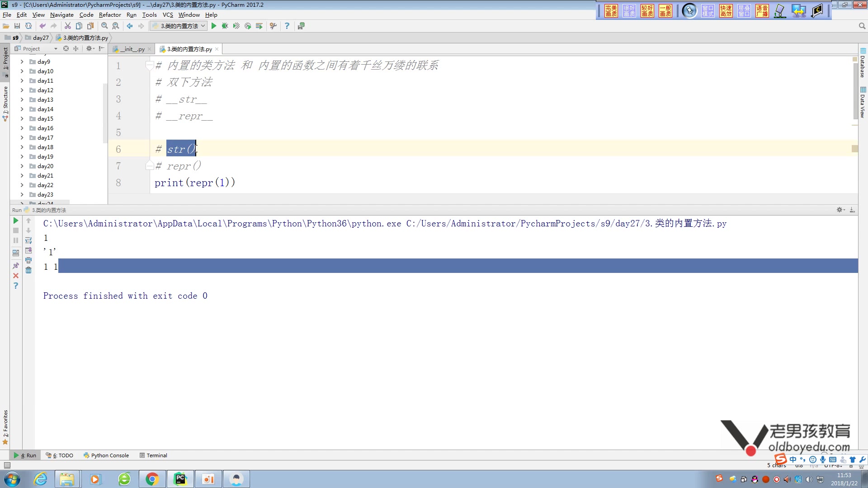This screenshot has width=868, height=488.
Task: Rerun script with green Run-panel arrow
Action: [x=16, y=221]
